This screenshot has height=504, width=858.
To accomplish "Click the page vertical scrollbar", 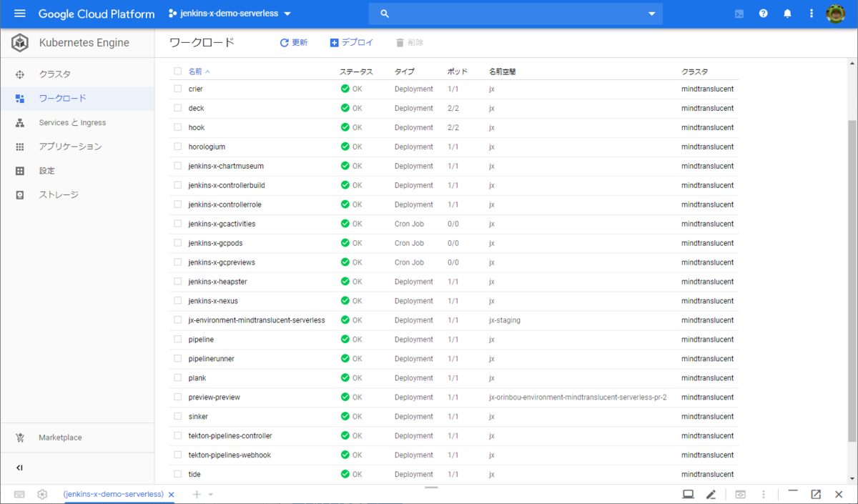I will click(x=852, y=280).
